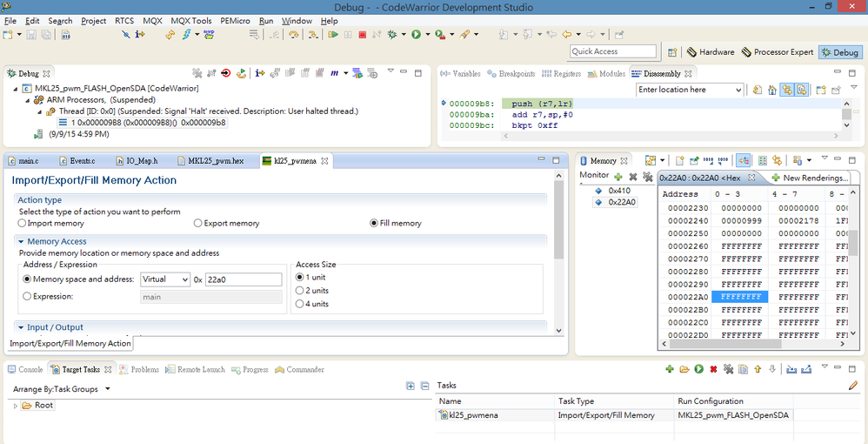The width and height of the screenshot is (868, 444).
Task: Open the PEMicro menu
Action: pos(236,21)
